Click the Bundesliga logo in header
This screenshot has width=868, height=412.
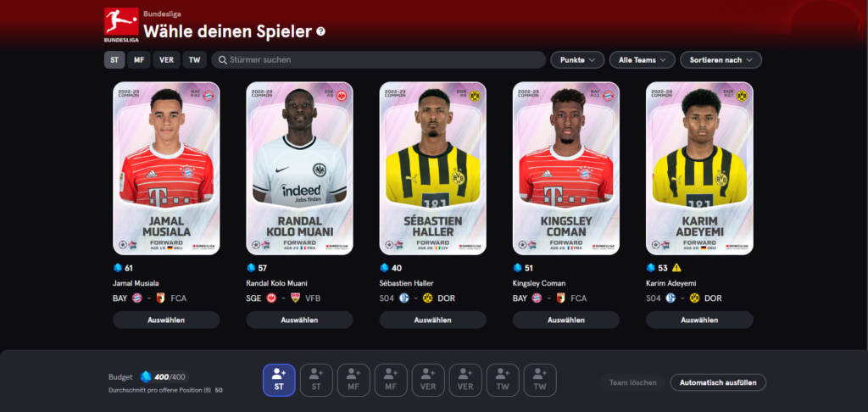coord(121,25)
